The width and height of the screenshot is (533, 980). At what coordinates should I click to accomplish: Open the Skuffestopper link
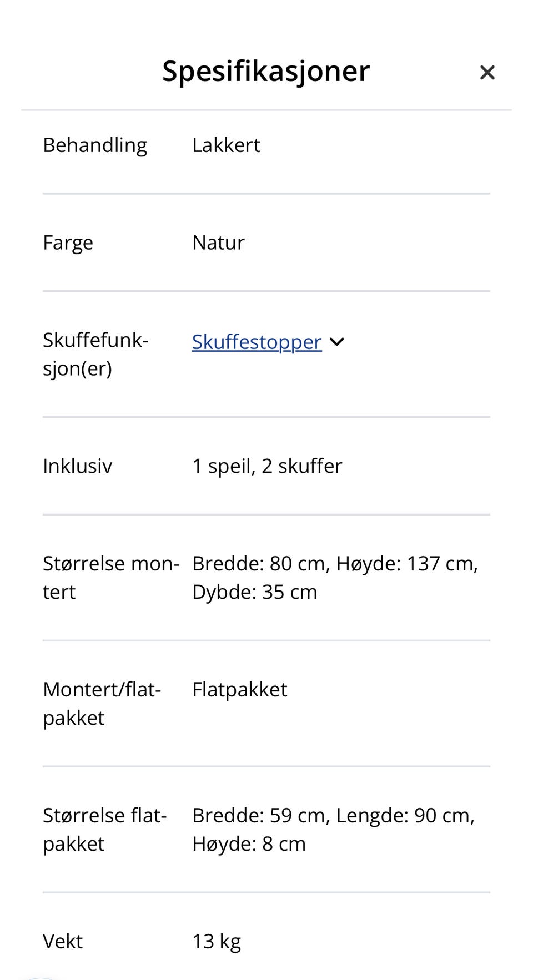[256, 342]
